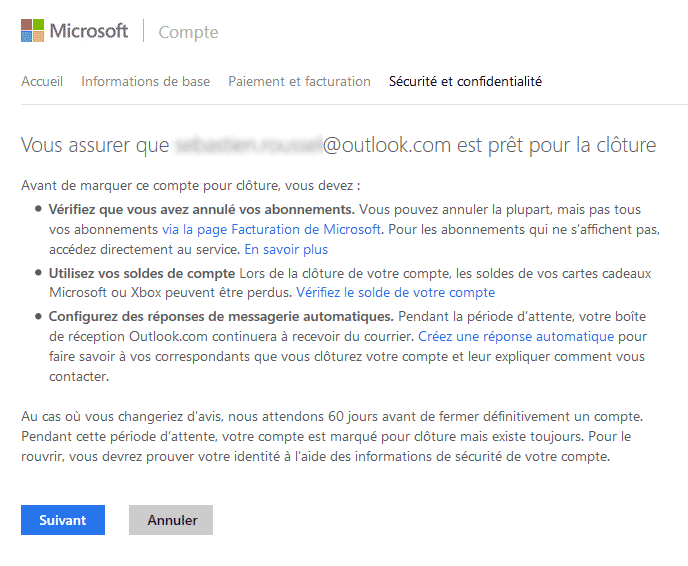Click the 'En savoir plus' link

[286, 250]
